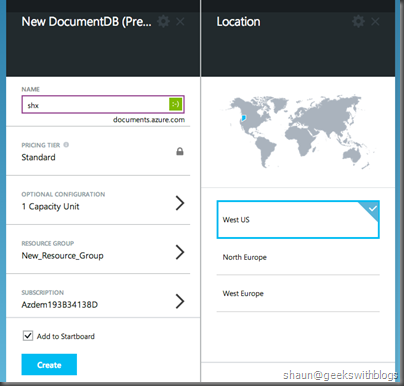404x386 pixels.
Task: Click the documents.azure.com suffix text
Action: pyautogui.click(x=149, y=120)
